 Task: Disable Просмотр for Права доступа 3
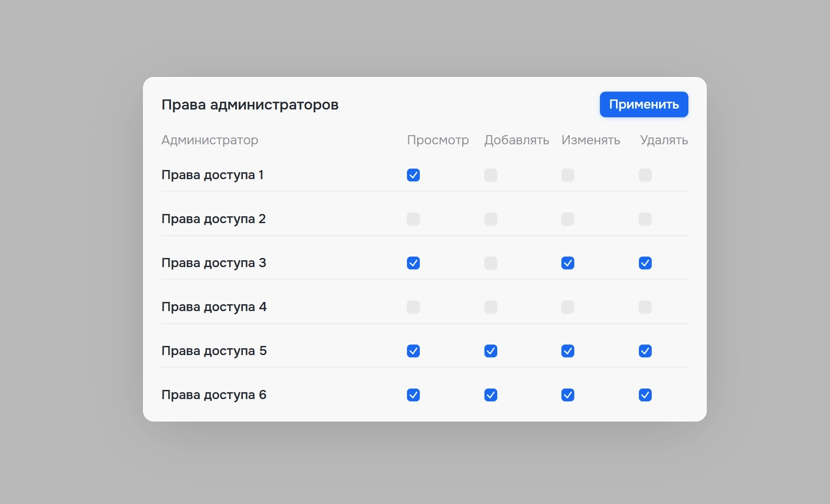(413, 263)
